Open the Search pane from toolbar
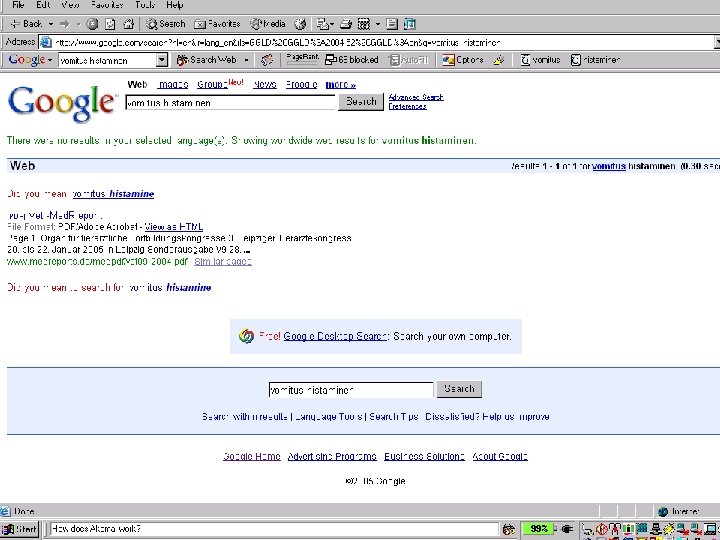 166,24
